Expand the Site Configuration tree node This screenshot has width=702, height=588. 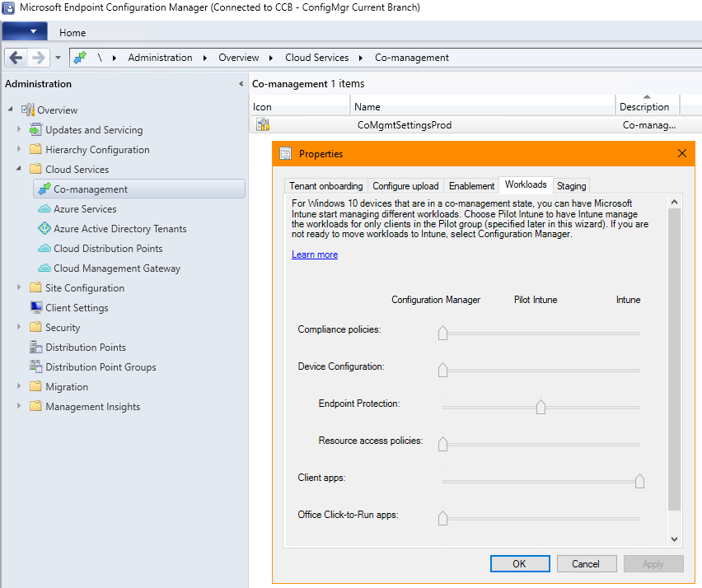point(20,288)
